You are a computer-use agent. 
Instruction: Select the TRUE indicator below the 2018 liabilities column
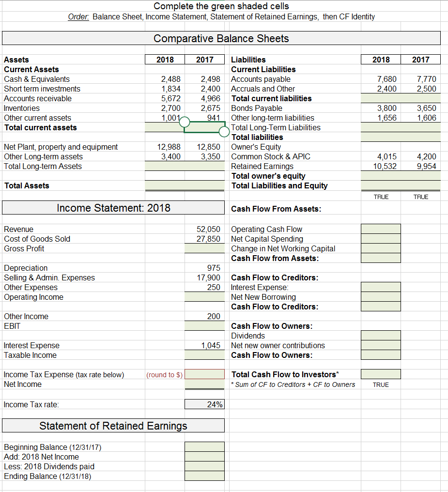381,197
